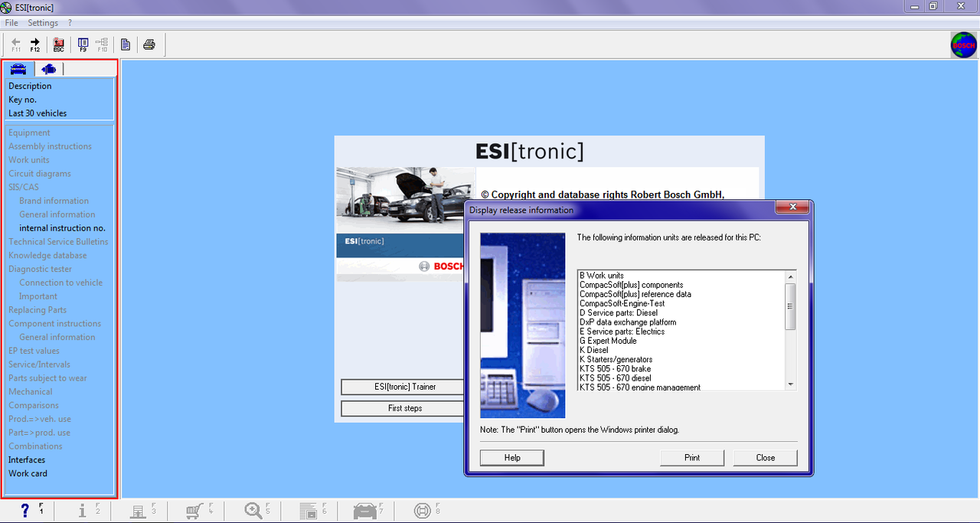This screenshot has width=980, height=523.
Task: Click the printer toolbar icon
Action: coord(149,44)
